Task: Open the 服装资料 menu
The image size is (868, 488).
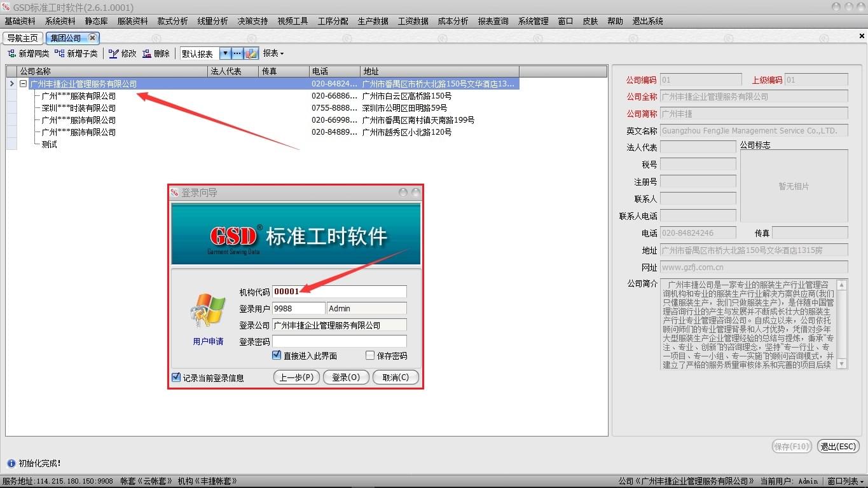Action: (x=132, y=21)
